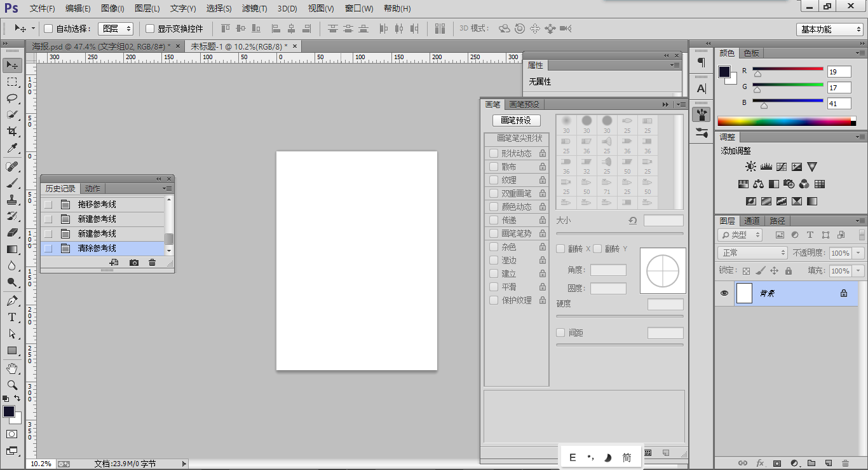Open the 填充 dropdown arrow
The height and width of the screenshot is (470, 868).
(x=859, y=271)
